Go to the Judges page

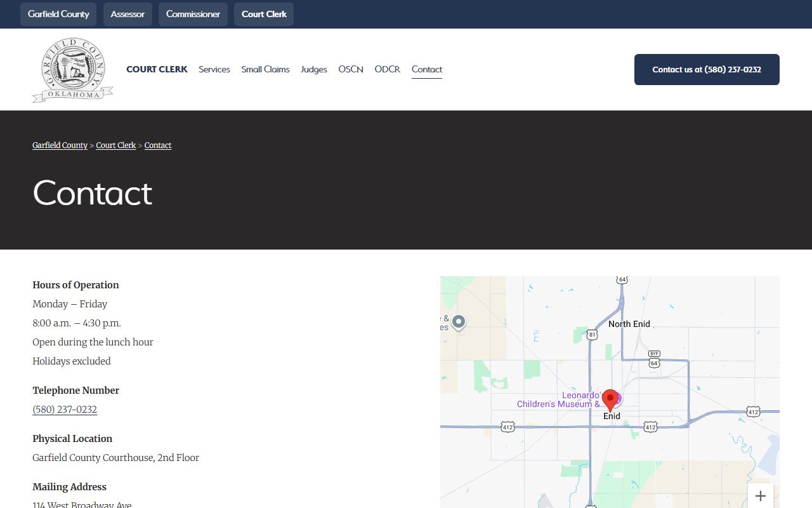pyautogui.click(x=314, y=69)
